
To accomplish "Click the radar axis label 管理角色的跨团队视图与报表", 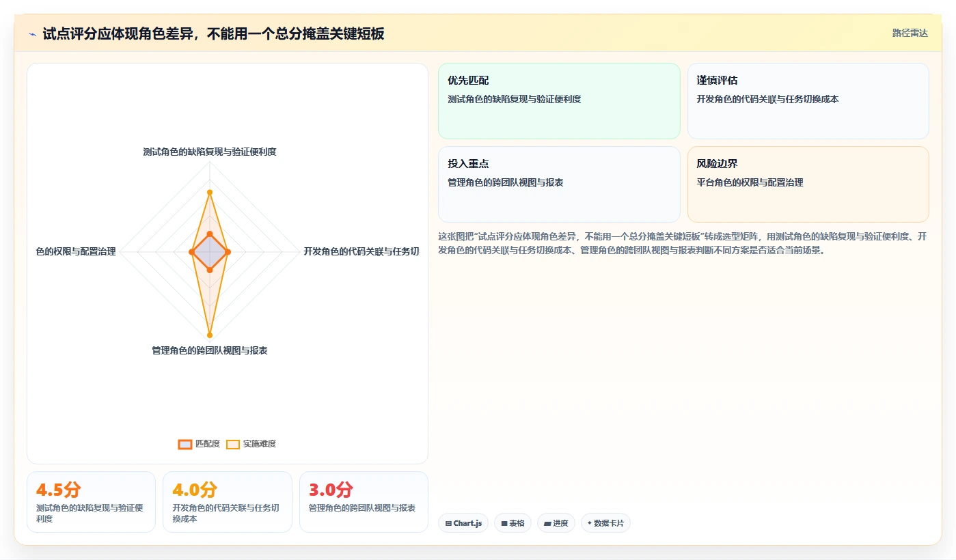I will point(210,350).
